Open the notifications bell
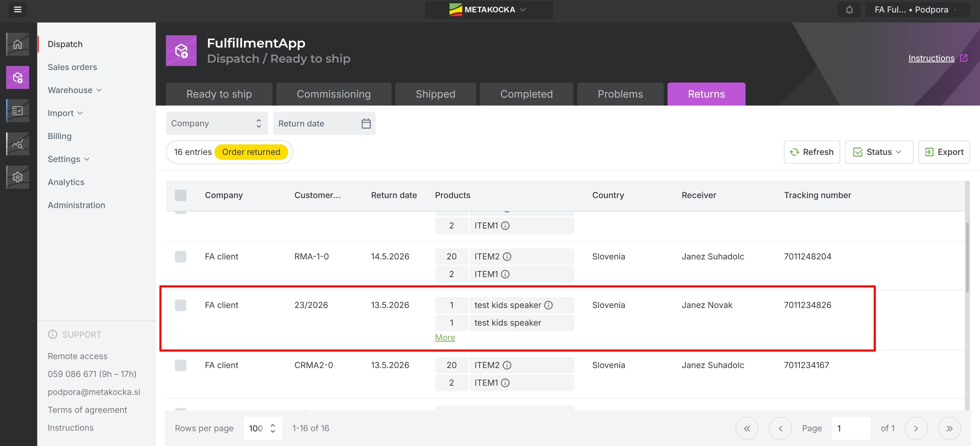Screen dimensions: 980x446 [849, 9]
